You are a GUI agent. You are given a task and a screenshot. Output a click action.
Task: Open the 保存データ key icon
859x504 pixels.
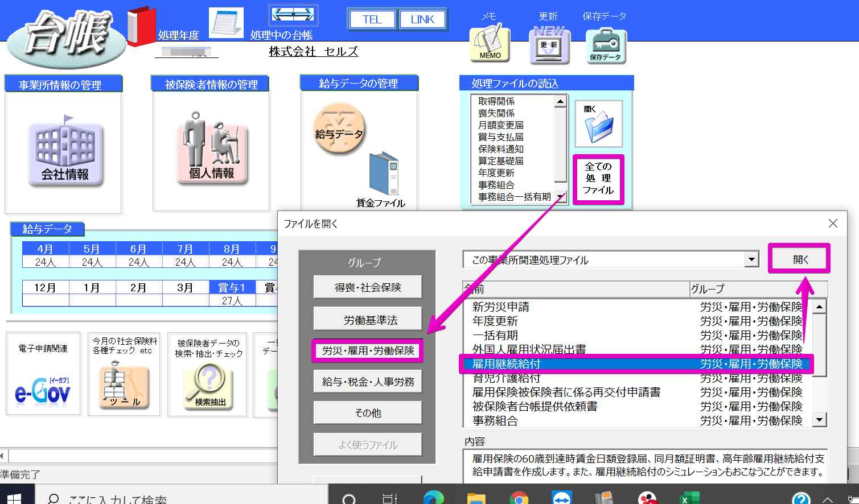click(606, 46)
